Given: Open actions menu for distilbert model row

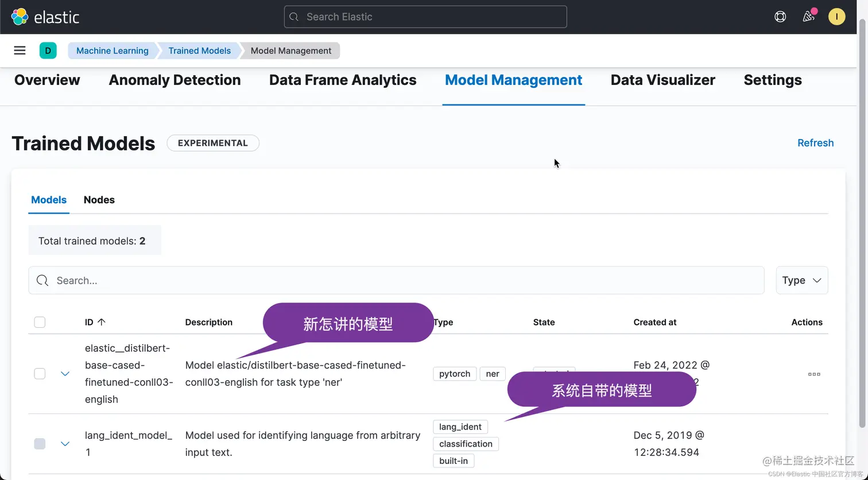Looking at the screenshot, I should click(x=814, y=374).
